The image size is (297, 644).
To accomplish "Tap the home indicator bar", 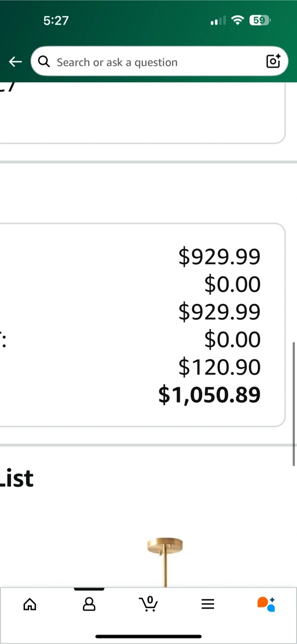I will pos(148,636).
